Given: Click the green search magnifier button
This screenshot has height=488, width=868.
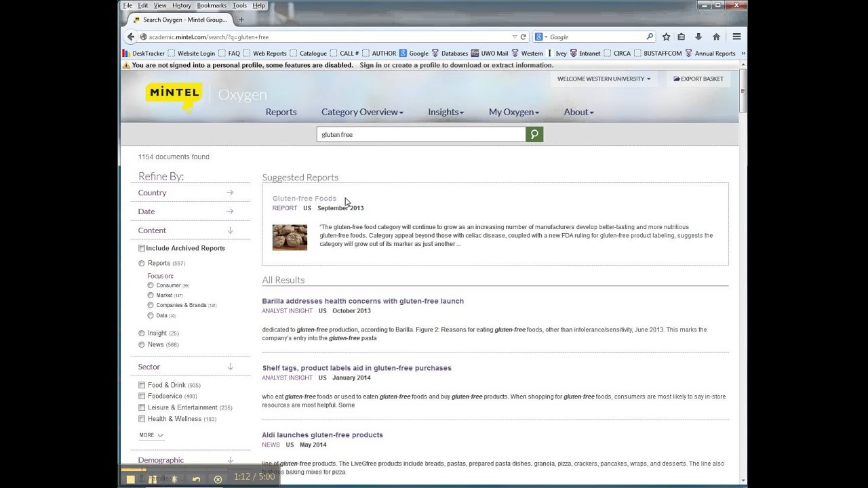Looking at the screenshot, I should point(534,134).
